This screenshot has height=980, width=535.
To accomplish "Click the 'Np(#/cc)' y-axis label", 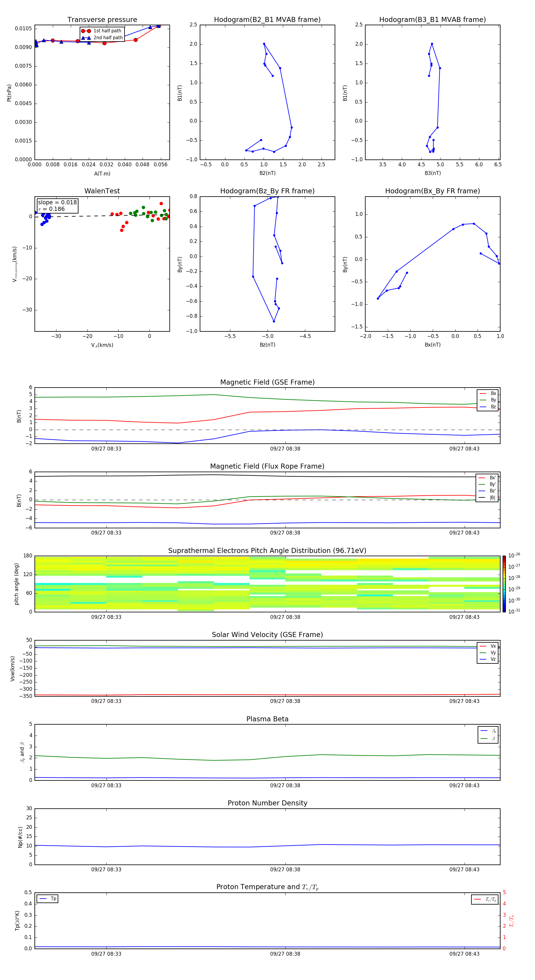I will coord(20,837).
